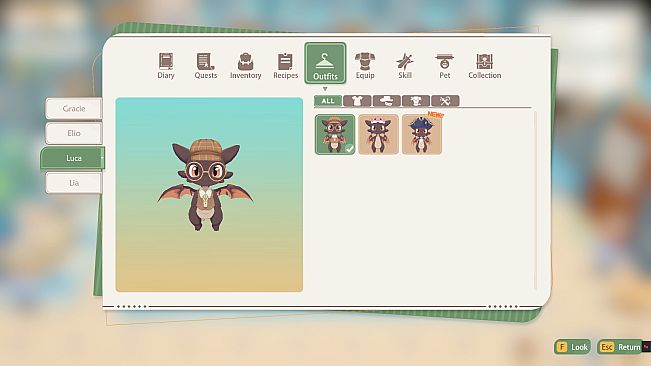
Task: Filter outfits by crossed tools icon
Action: (x=445, y=101)
